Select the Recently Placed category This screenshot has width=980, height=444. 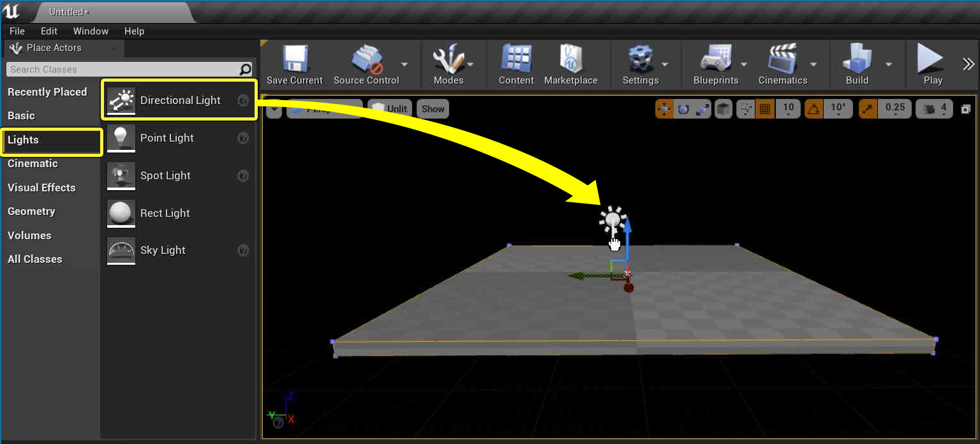tap(47, 92)
